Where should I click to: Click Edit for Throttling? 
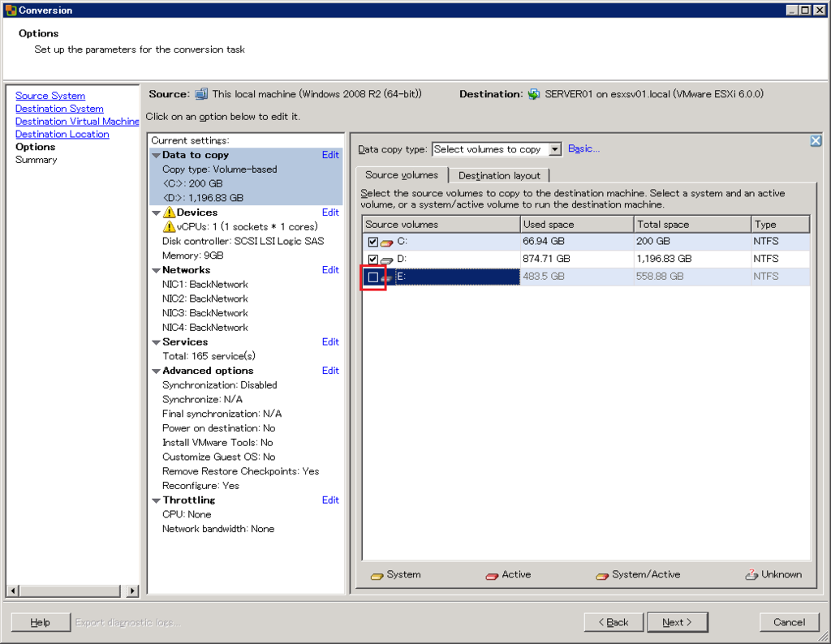click(x=330, y=500)
